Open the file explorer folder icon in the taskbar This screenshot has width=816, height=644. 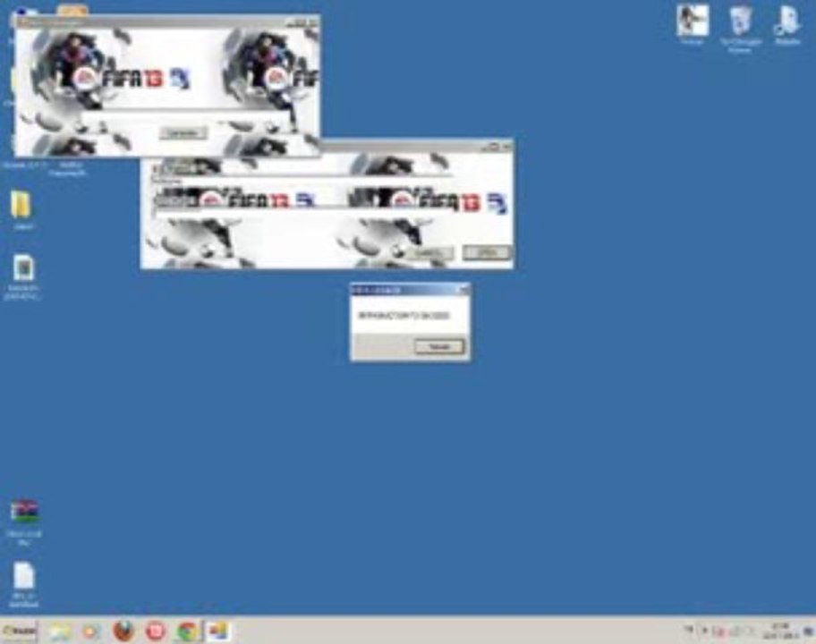[59, 631]
